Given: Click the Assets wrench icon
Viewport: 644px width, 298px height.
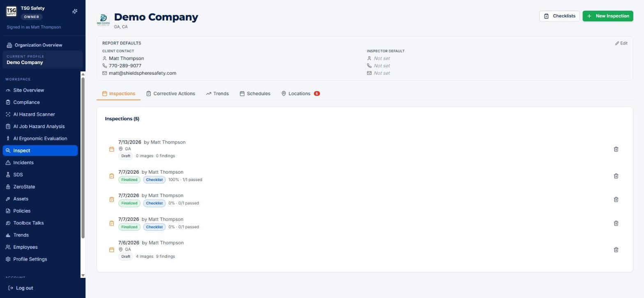Looking at the screenshot, I should click(x=8, y=199).
